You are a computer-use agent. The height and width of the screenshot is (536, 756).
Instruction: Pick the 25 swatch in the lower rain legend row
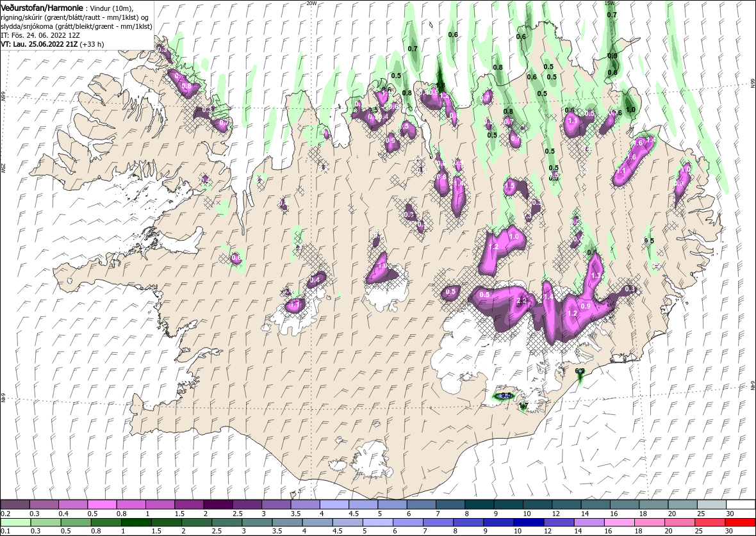pyautogui.click(x=710, y=523)
